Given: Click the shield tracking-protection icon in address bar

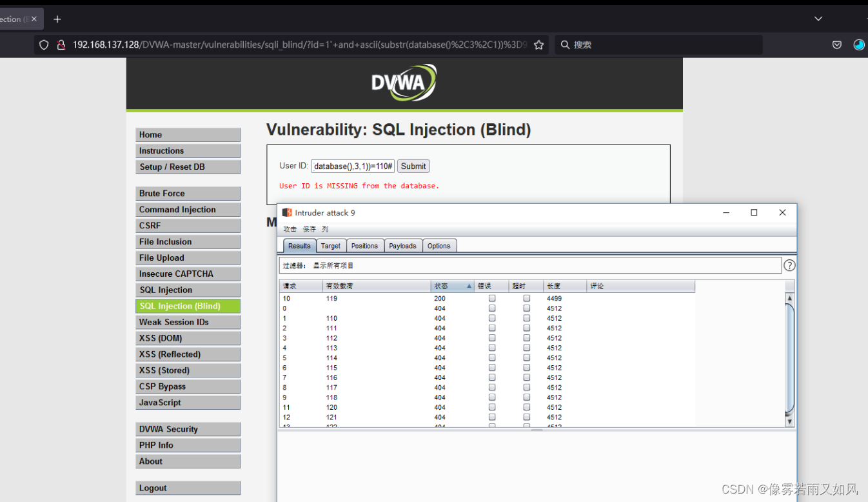Looking at the screenshot, I should tap(43, 45).
